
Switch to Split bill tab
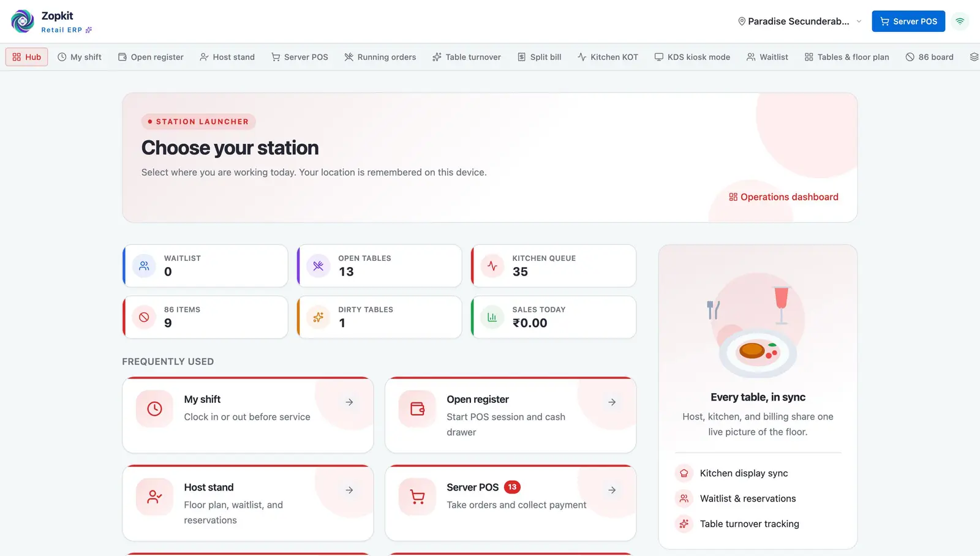[540, 57]
